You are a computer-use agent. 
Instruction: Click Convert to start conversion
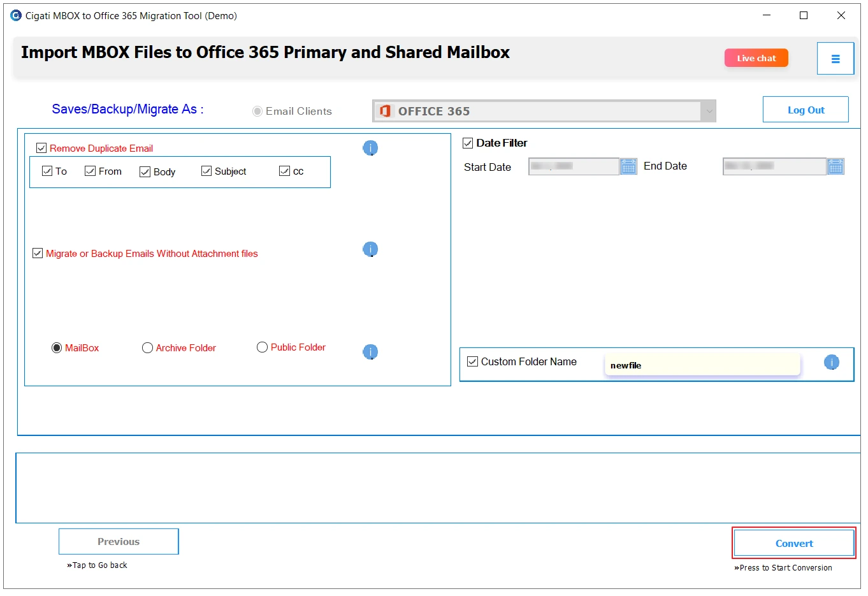pos(794,543)
